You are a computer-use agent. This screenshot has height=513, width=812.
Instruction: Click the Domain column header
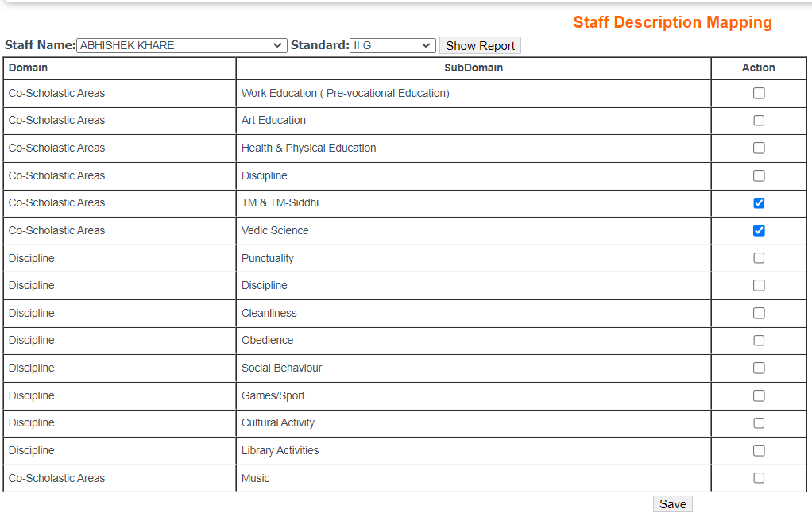pos(120,68)
